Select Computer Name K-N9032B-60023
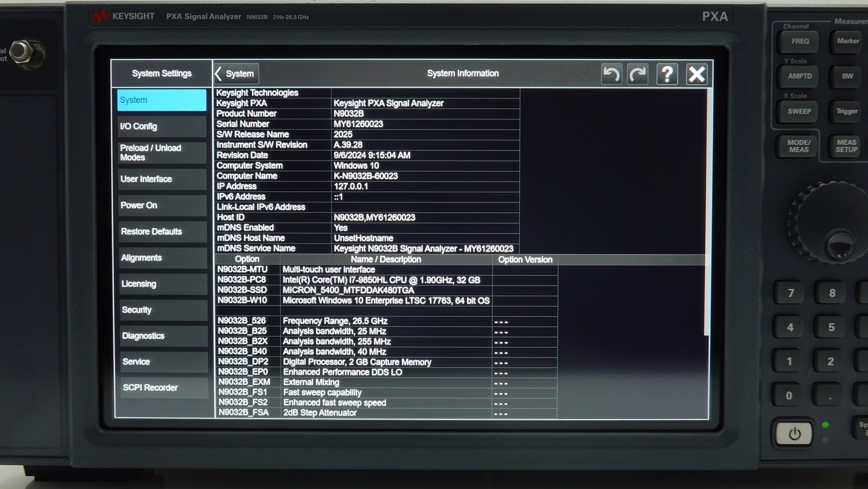Screen dimensions: 868x489 click(x=366, y=176)
